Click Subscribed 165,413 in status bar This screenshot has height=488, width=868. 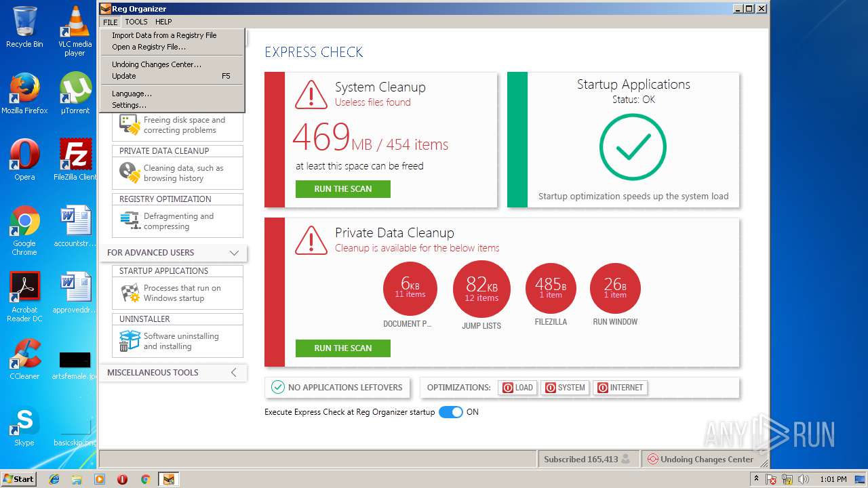(x=587, y=459)
